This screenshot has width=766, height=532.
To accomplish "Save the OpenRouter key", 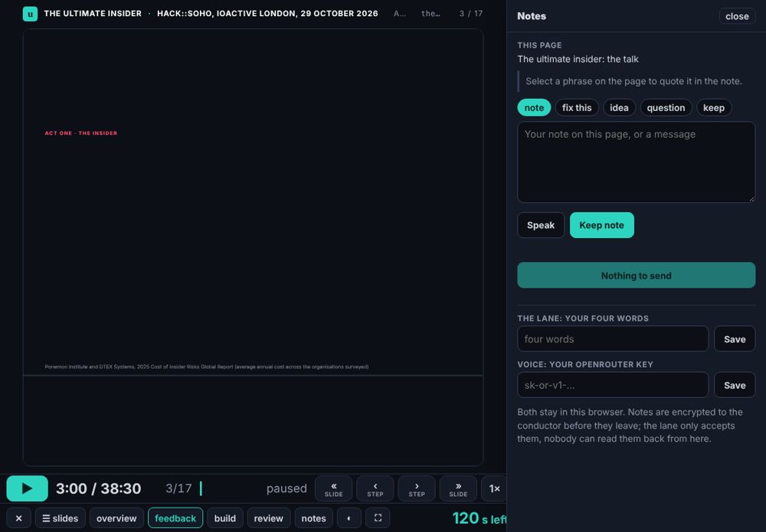I will coord(735,385).
